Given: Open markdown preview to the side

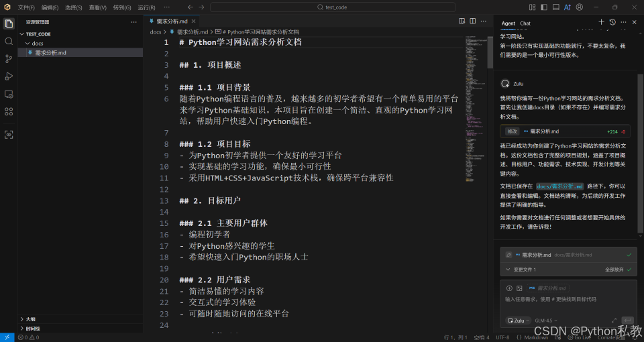Looking at the screenshot, I should [462, 21].
